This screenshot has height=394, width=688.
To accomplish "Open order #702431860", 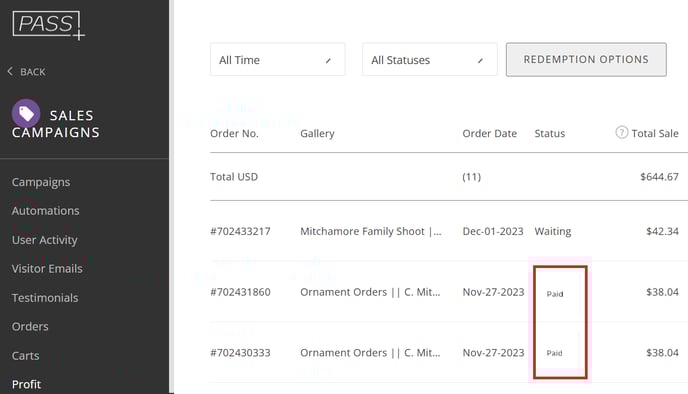I will click(240, 292).
